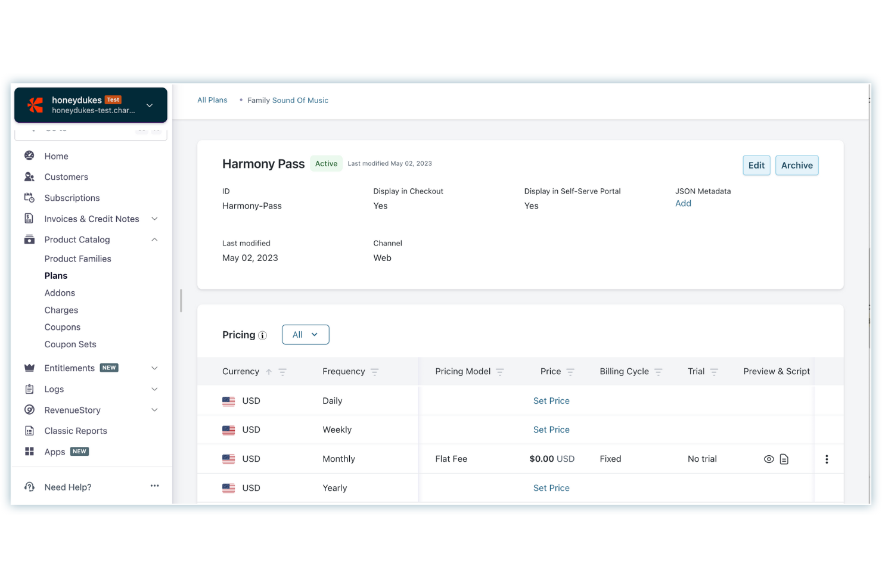Collapse the Product Catalog chevron
This screenshot has height=588, width=882.
(x=154, y=239)
